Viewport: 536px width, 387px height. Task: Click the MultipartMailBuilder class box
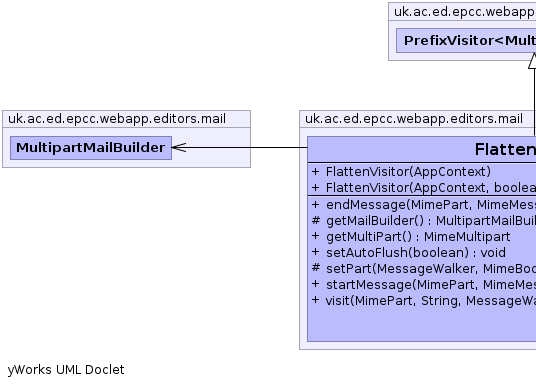91,148
